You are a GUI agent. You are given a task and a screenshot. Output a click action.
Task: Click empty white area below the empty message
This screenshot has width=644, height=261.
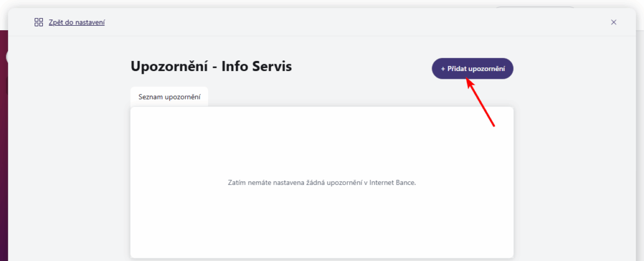(321, 226)
